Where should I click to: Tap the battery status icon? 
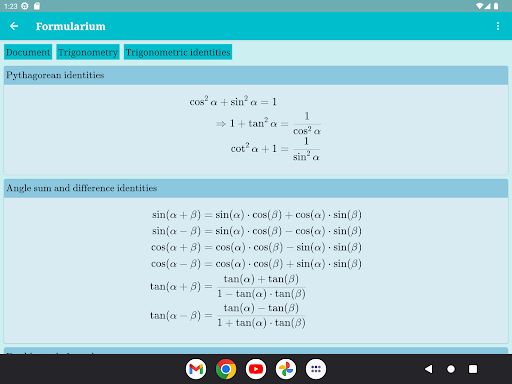(x=496, y=6)
